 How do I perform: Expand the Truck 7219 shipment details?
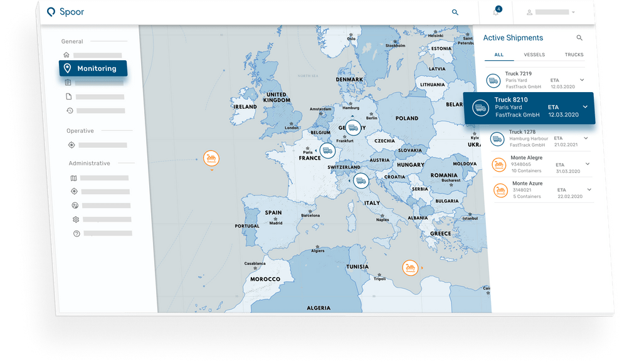click(582, 80)
